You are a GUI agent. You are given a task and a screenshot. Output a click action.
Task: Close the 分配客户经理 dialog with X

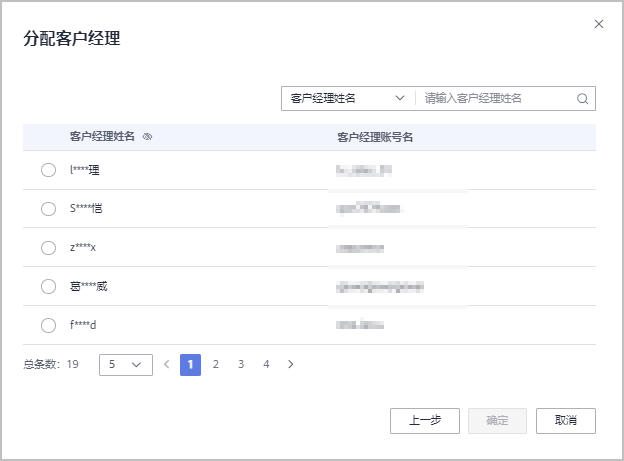pos(599,24)
